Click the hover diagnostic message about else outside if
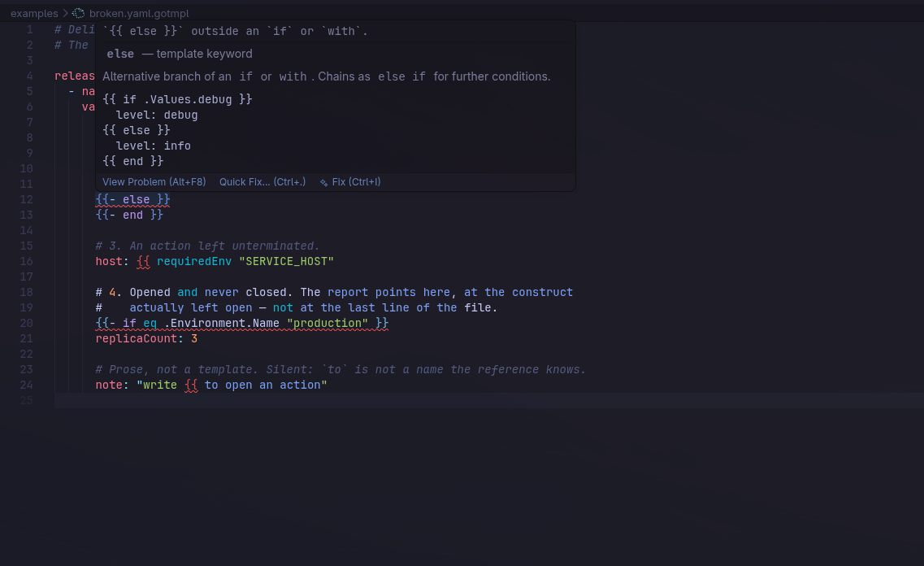The height and width of the screenshot is (566, 924). [235, 31]
